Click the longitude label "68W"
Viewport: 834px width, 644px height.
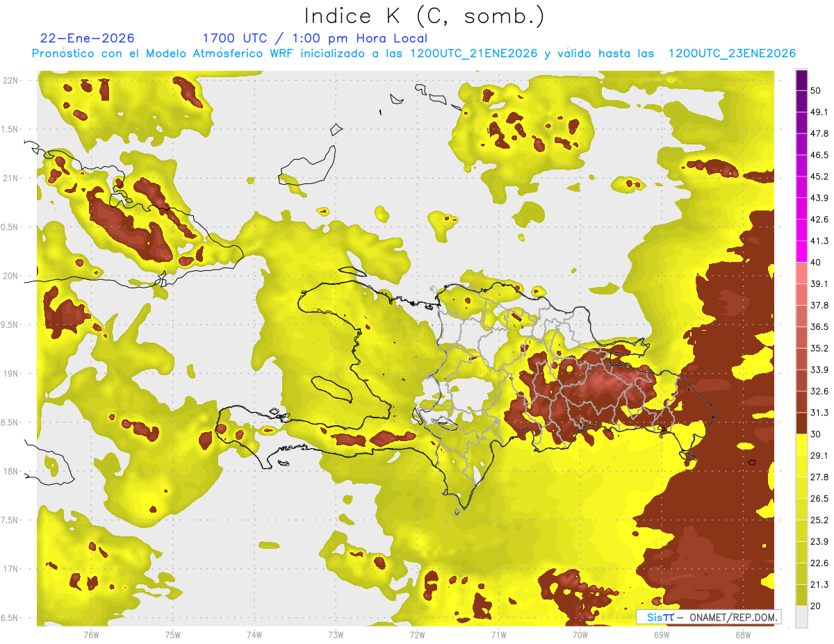tap(742, 634)
